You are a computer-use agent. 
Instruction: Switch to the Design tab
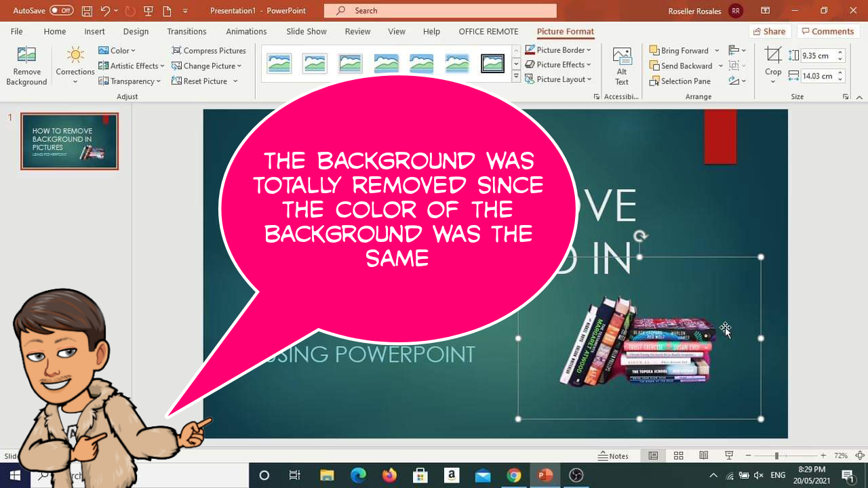pyautogui.click(x=136, y=31)
